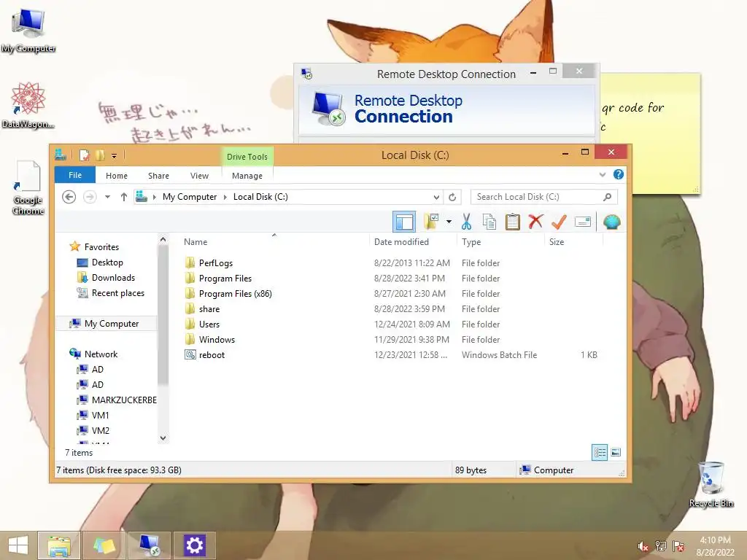This screenshot has width=747, height=560.
Task: Click the Sticky Notes taskbar icon
Action: click(x=104, y=545)
